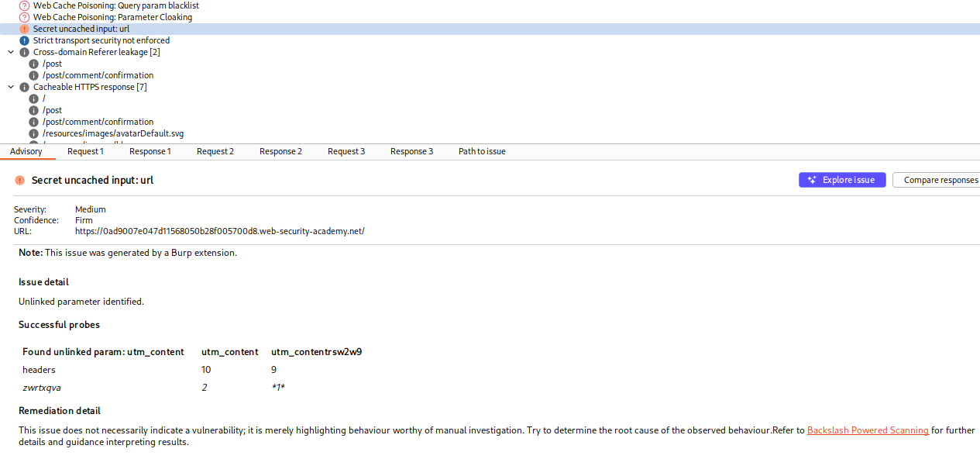
Task: Click question icon beside Query param blacklist issue
Action: (x=25, y=5)
